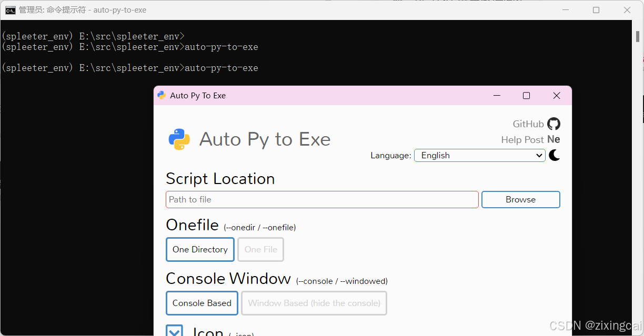Click the Python logo in the app header
The width and height of the screenshot is (644, 336).
click(178, 138)
